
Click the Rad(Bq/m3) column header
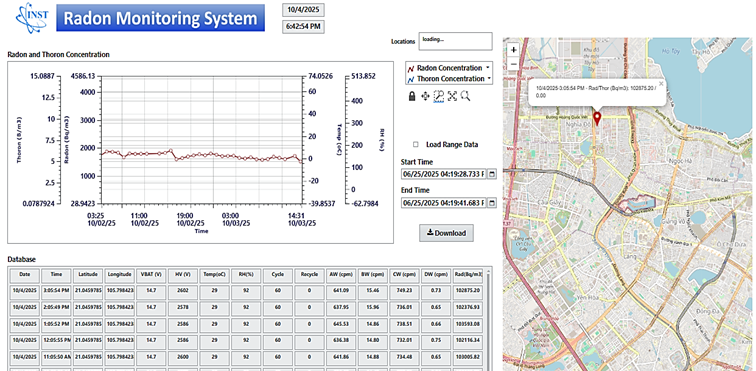pos(467,275)
